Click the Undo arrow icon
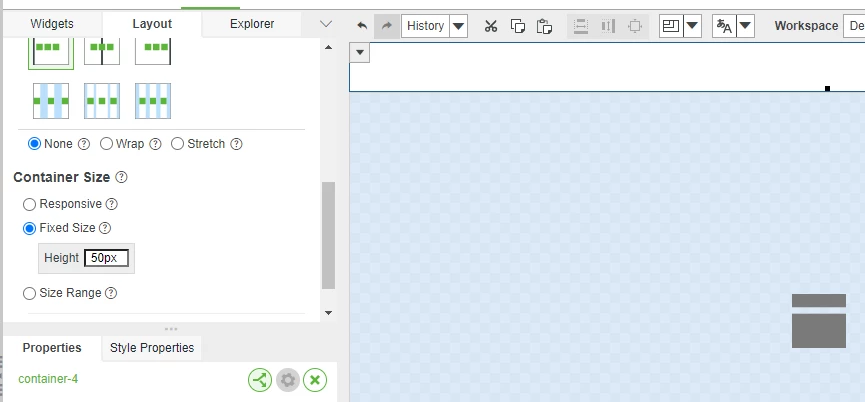Viewport: 865px width, 402px height. tap(362, 26)
